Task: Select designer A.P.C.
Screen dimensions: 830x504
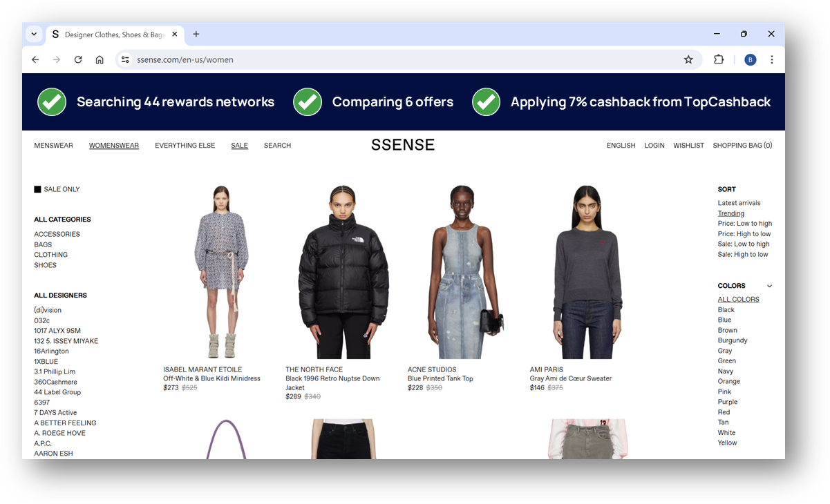Action: (43, 443)
